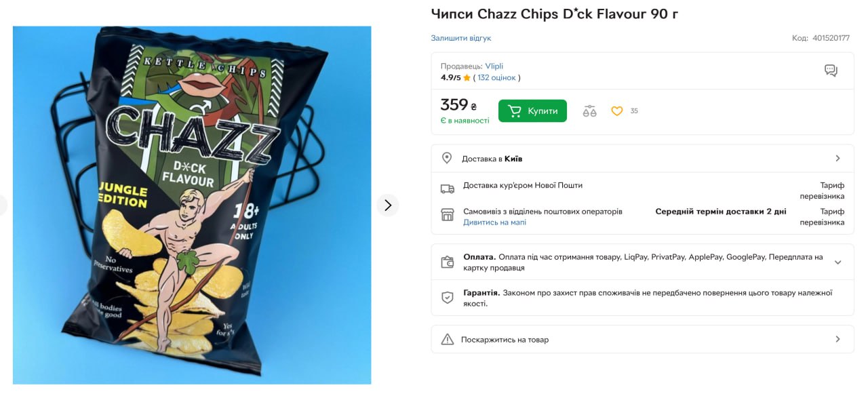Click the yellow rating star
868x396 pixels.
[467, 78]
